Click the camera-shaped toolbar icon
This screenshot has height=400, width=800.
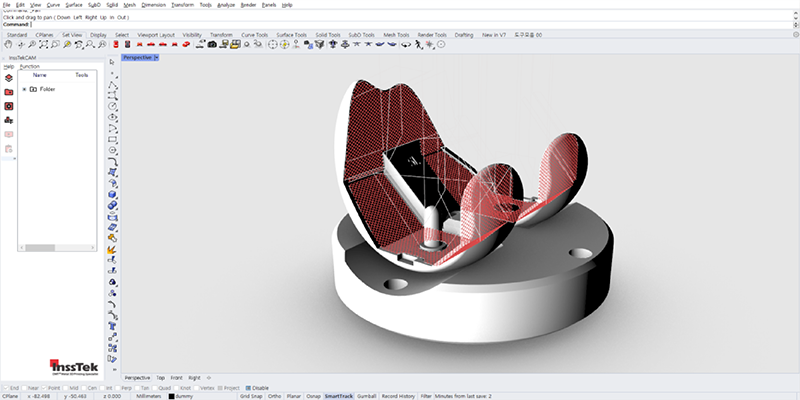(x=212, y=44)
